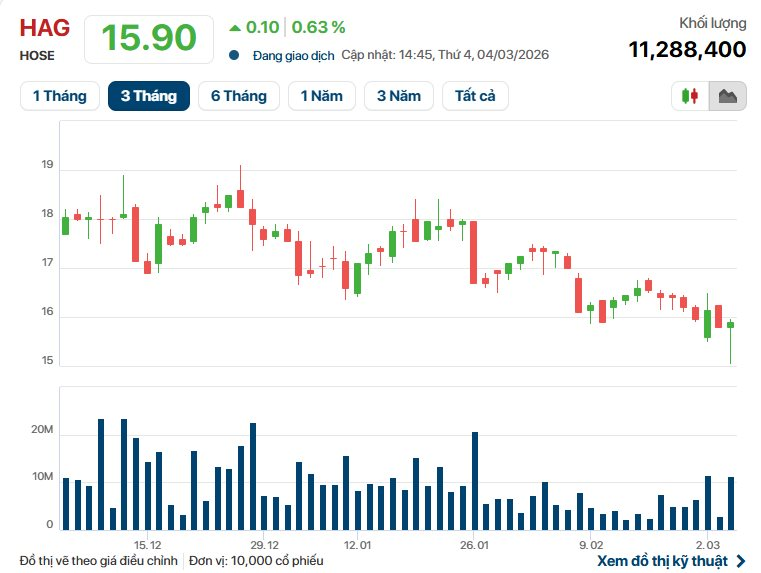Switch to candlestick chart view
The image size is (761, 573).
690,96
